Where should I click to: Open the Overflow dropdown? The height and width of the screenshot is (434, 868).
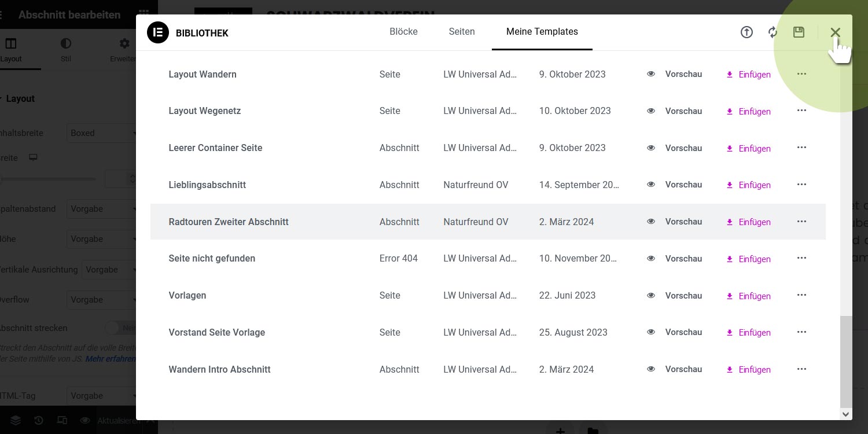tap(102, 300)
